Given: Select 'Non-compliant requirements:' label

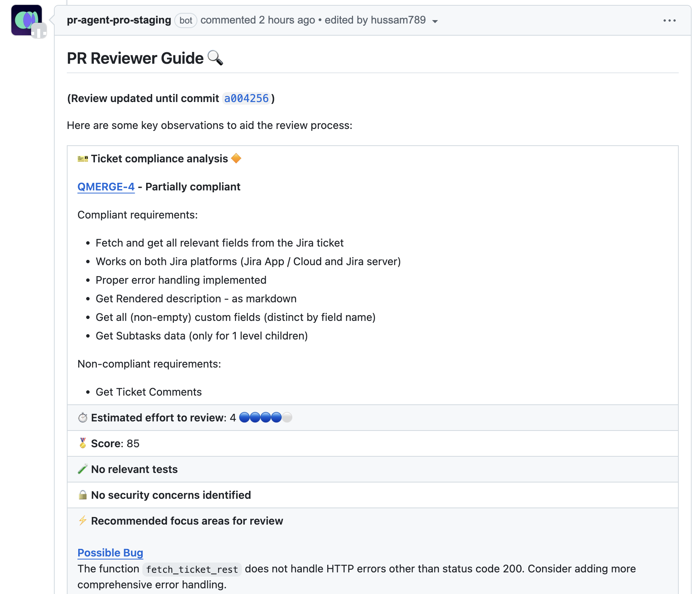Looking at the screenshot, I should (x=149, y=364).
